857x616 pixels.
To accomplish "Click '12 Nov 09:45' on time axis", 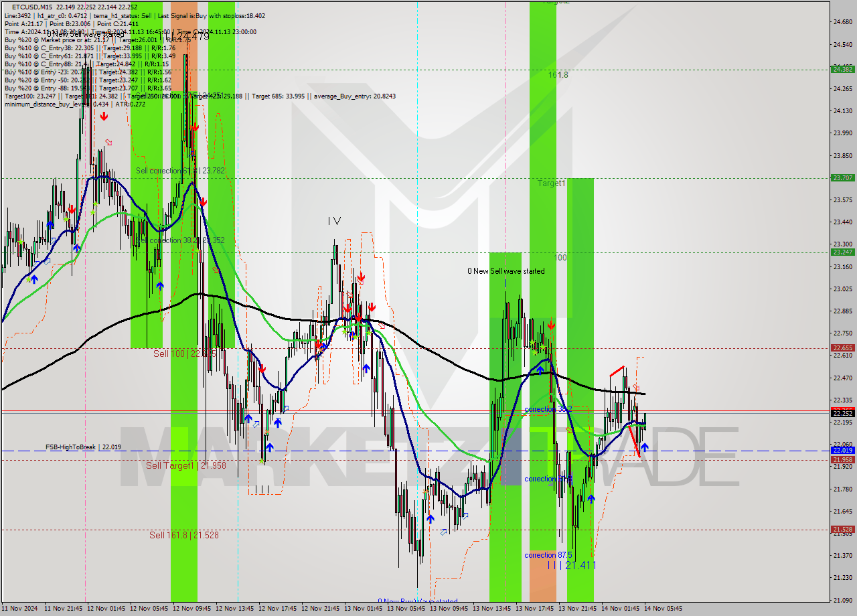I will (x=193, y=609).
